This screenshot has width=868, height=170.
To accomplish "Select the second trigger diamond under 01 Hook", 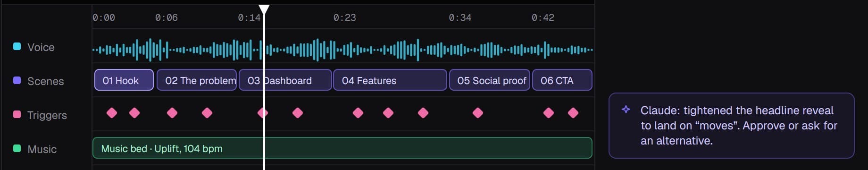I will click(134, 113).
